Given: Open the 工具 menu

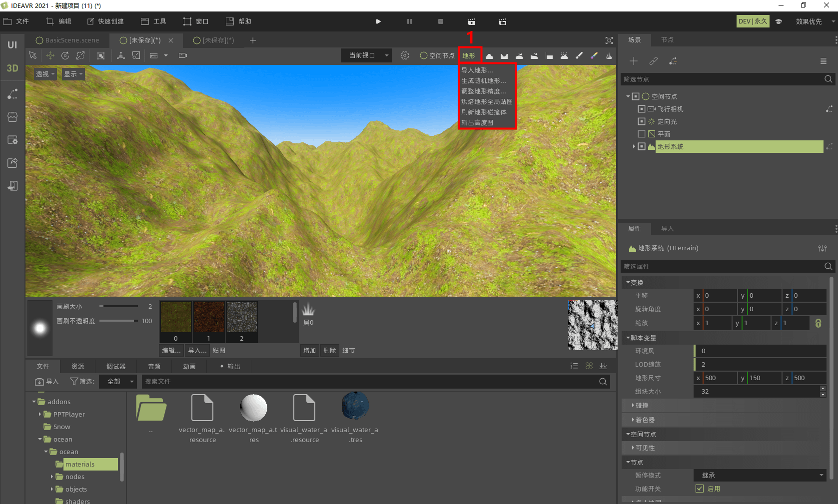Looking at the screenshot, I should coord(154,21).
